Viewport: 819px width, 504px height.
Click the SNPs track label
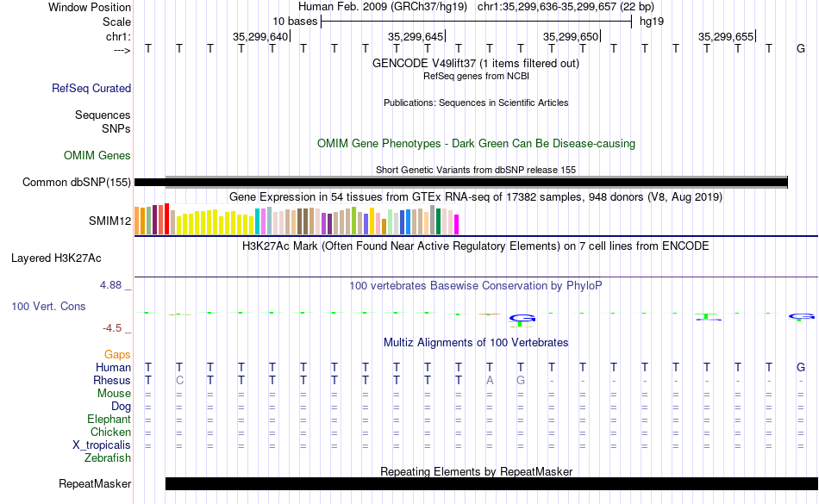[x=116, y=128]
